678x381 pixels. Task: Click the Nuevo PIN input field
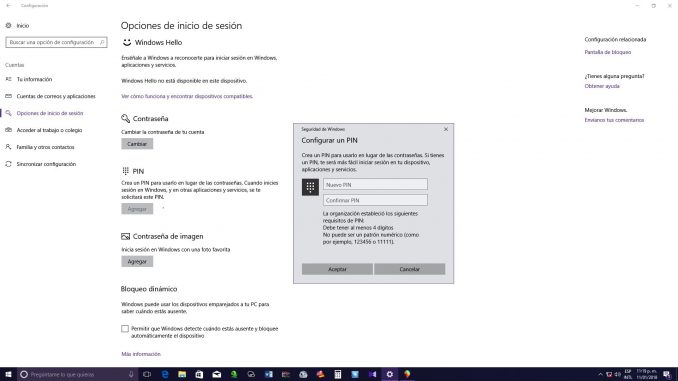pyautogui.click(x=375, y=185)
